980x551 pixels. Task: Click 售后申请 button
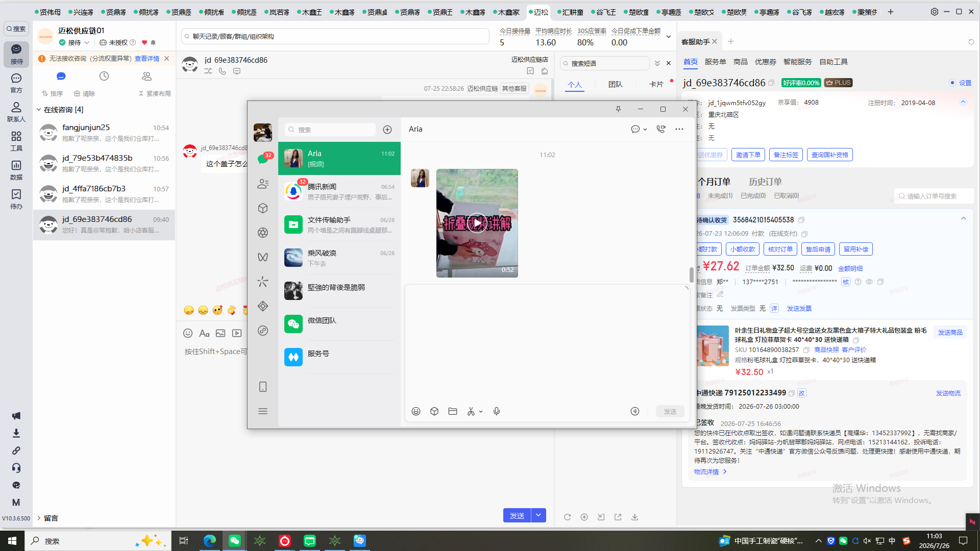818,249
